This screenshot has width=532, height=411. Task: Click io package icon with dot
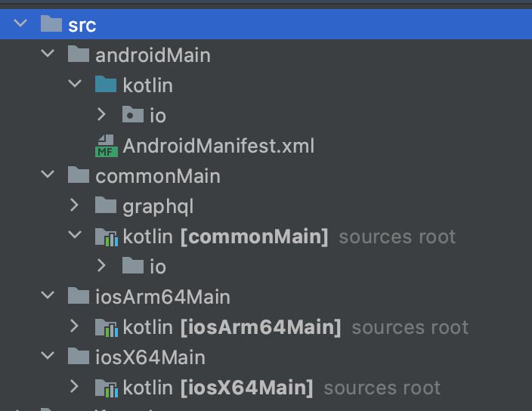tap(133, 115)
